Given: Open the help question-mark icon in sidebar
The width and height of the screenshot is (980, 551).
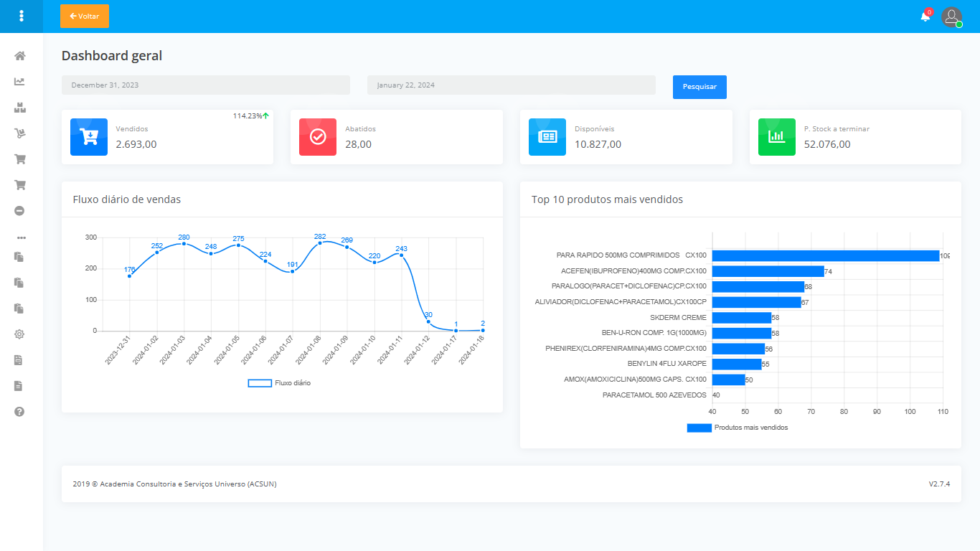Looking at the screenshot, I should tap(20, 411).
